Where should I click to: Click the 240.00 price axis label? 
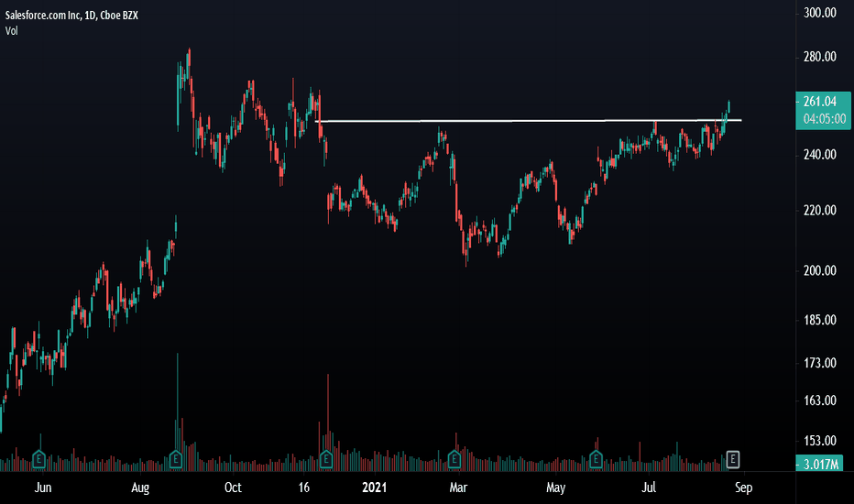[820, 155]
